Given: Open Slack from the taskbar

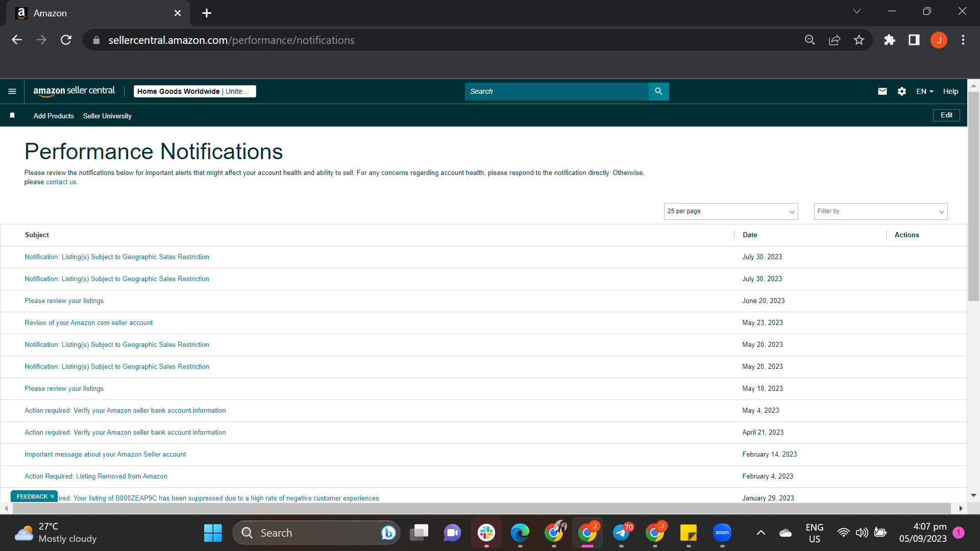Looking at the screenshot, I should pyautogui.click(x=486, y=533).
